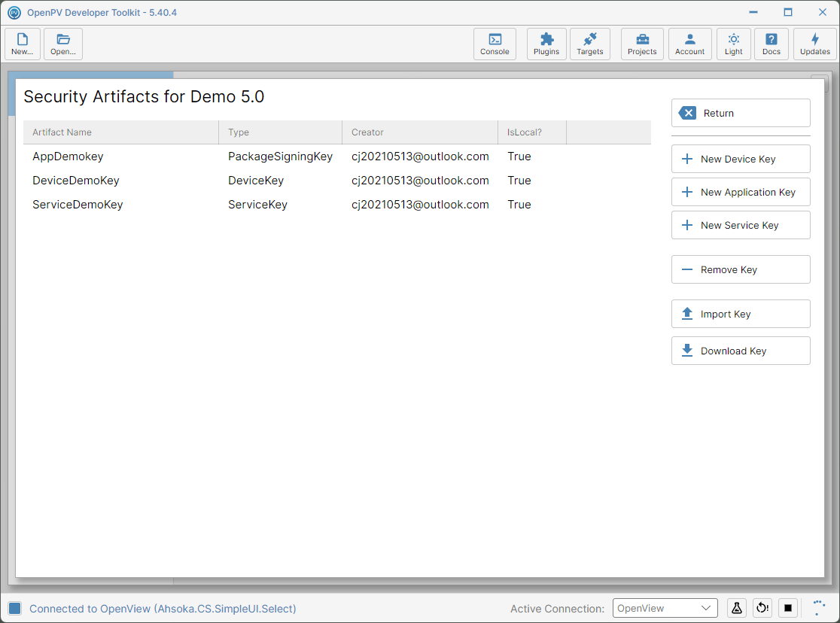Click the ServiceKey type cell
Viewport: 840px width, 623px height.
(257, 205)
